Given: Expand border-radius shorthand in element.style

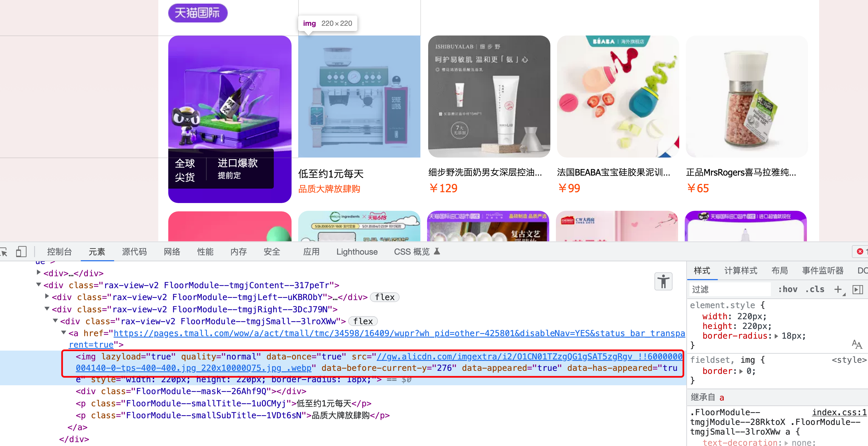Looking at the screenshot, I should [x=776, y=336].
